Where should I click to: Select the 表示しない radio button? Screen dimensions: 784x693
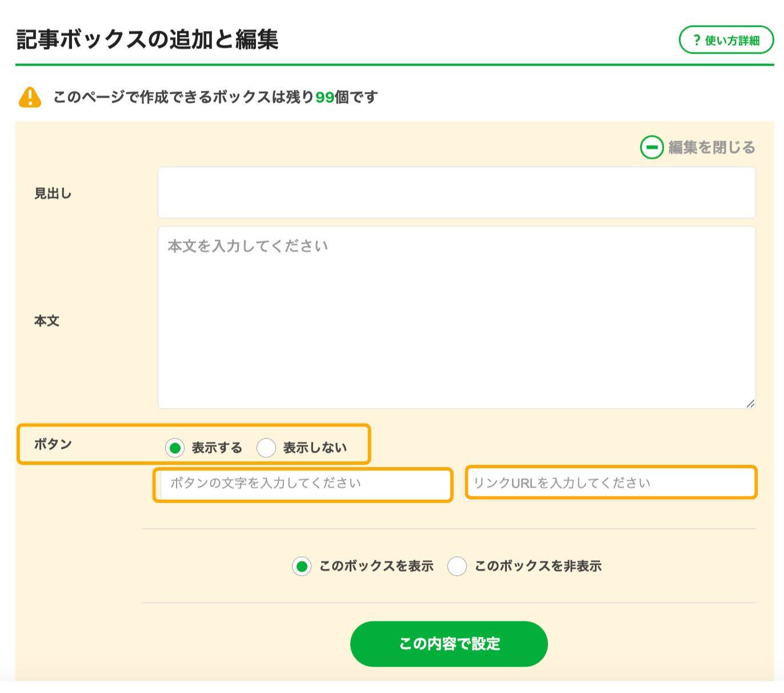(266, 448)
